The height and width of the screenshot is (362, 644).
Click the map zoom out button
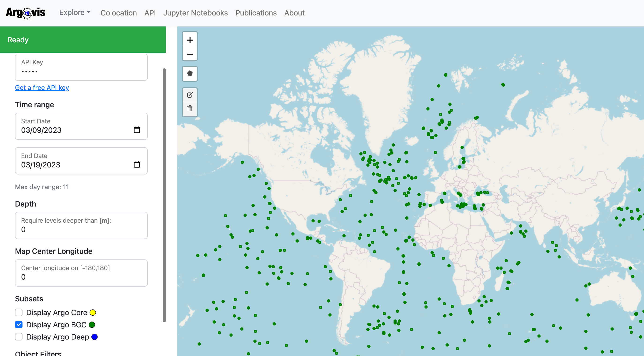tap(190, 54)
